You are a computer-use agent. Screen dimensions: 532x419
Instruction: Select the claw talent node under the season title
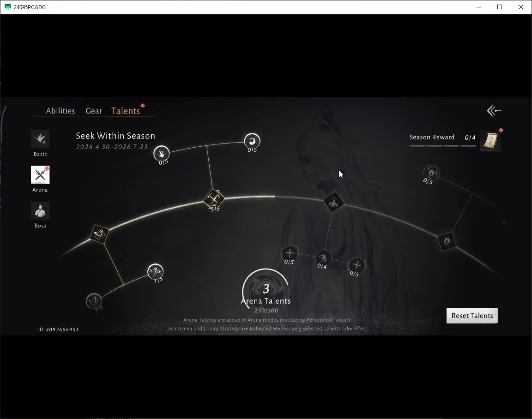(x=162, y=154)
